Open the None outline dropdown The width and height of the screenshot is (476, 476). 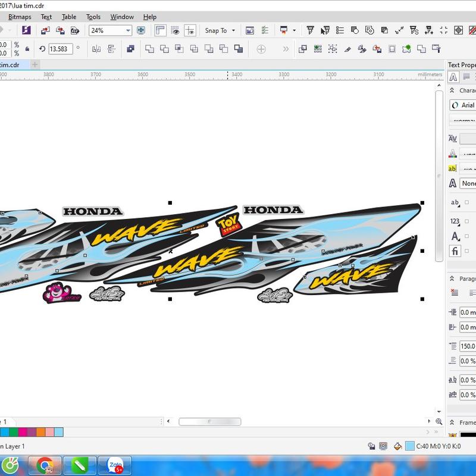[x=468, y=183]
